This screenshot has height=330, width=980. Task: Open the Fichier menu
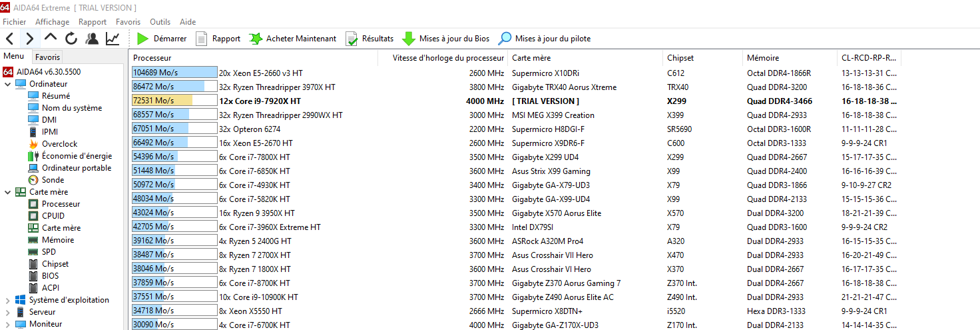pyautogui.click(x=15, y=22)
